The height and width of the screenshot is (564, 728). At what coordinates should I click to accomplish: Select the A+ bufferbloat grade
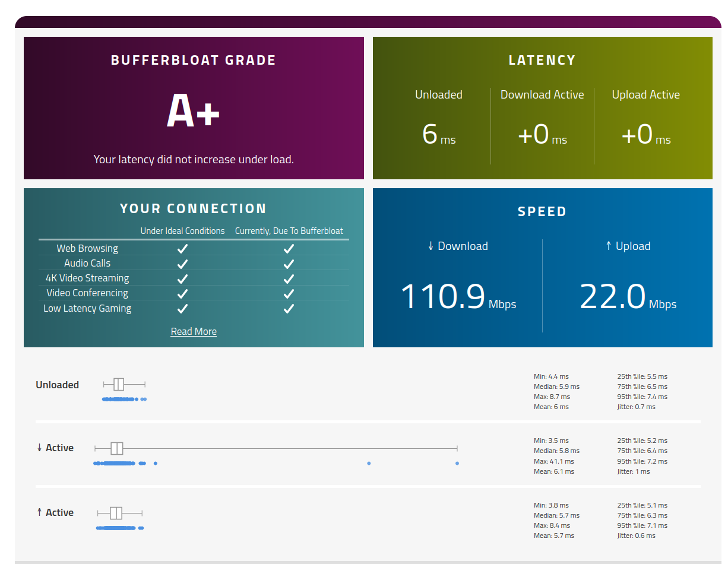coord(194,111)
